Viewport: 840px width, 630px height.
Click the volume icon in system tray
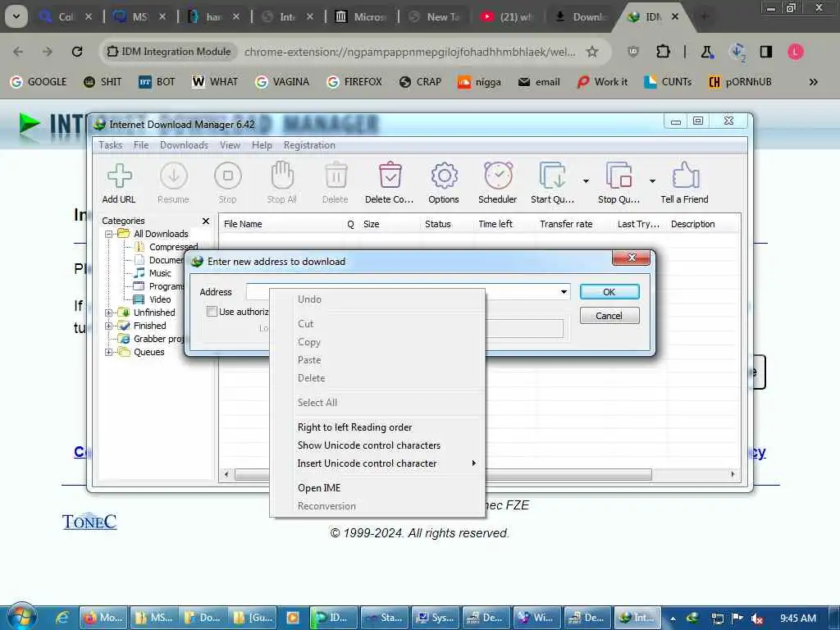point(756,619)
